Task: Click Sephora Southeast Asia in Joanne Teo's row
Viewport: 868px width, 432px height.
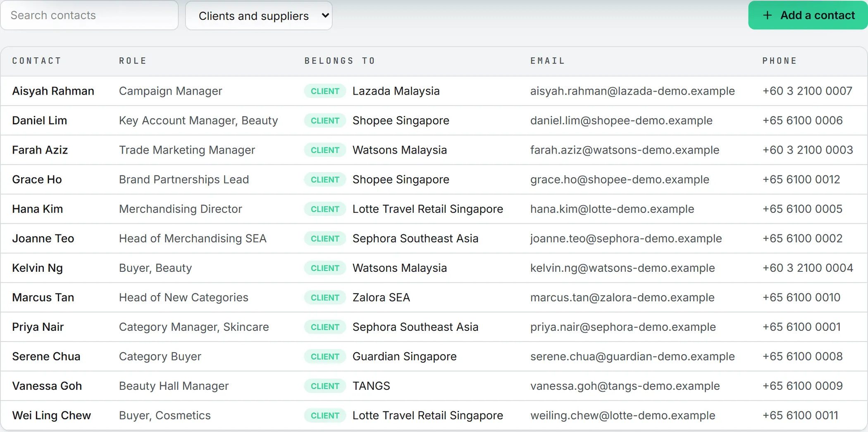Action: coord(415,238)
